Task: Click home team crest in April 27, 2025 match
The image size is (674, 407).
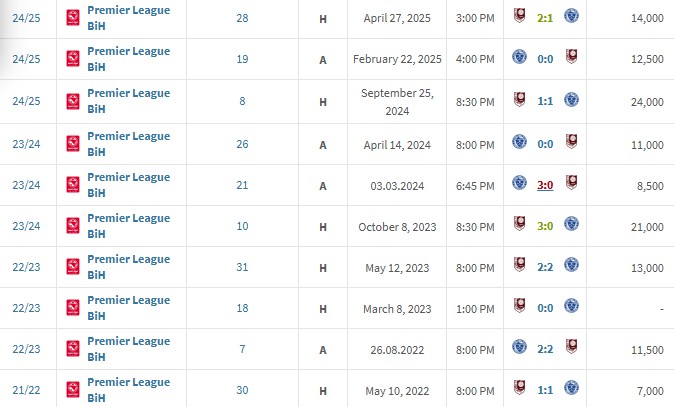Action: [519, 16]
